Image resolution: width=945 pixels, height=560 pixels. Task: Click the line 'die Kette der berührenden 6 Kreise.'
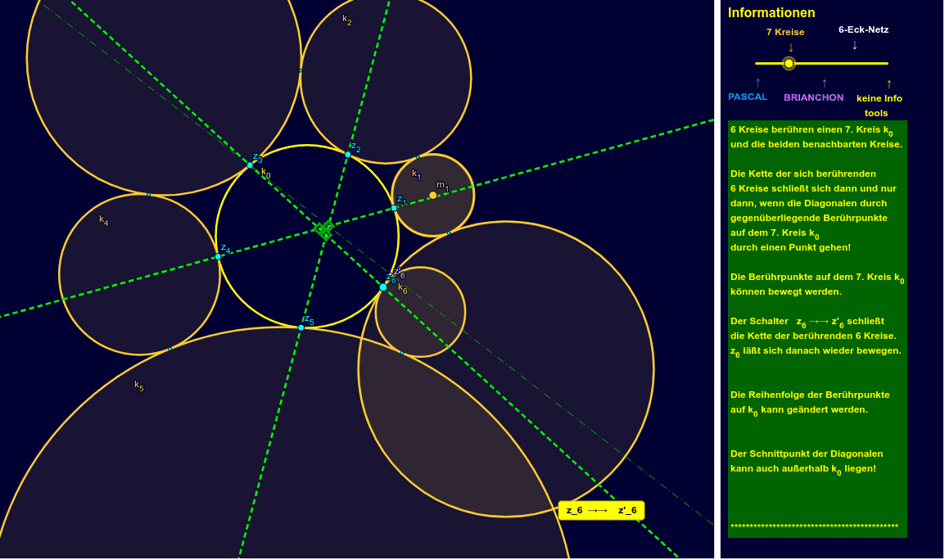point(814,336)
